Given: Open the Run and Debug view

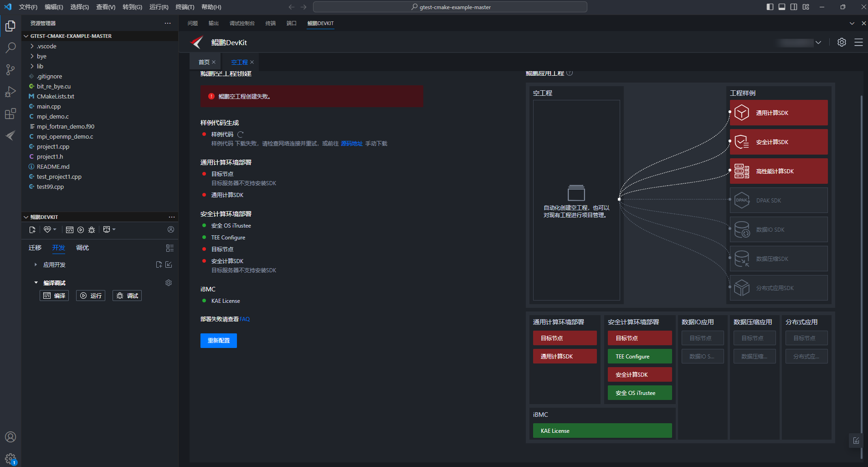Looking at the screenshot, I should coord(10,91).
